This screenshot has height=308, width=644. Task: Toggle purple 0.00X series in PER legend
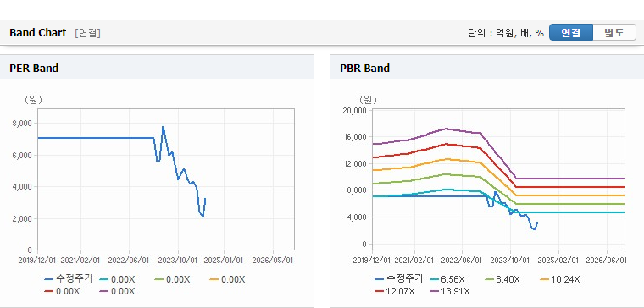pos(117,291)
